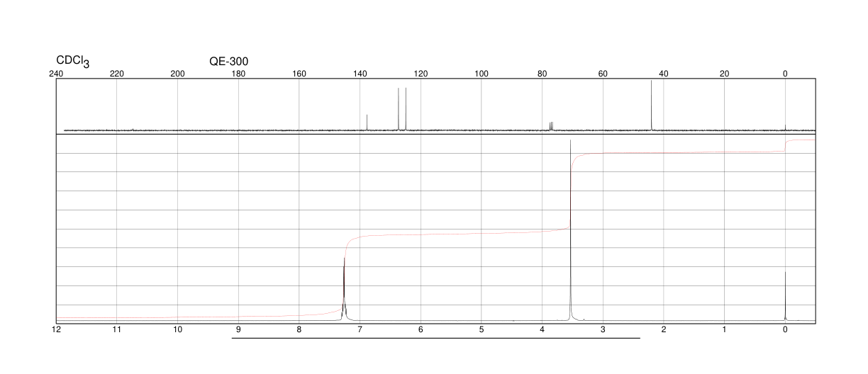Screen dimensions: 868x374
Task: Pick the TMS proton peak at 0 ppm
Action: click(785, 296)
